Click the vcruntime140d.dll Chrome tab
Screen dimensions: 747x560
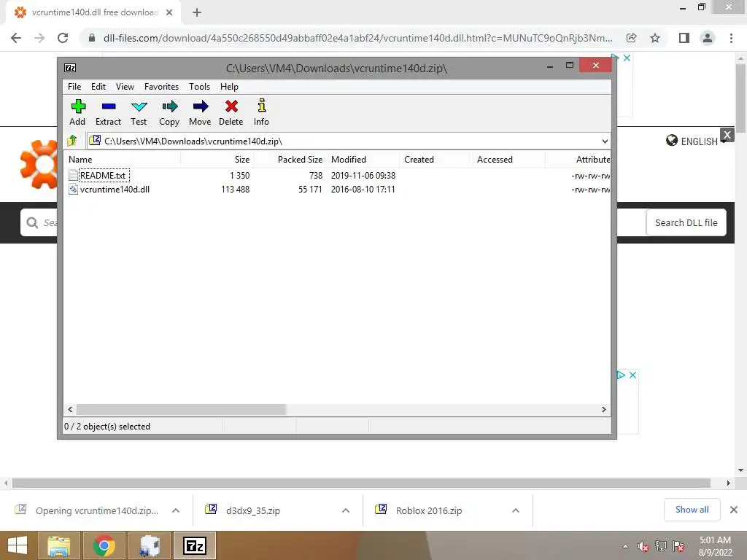pos(94,12)
